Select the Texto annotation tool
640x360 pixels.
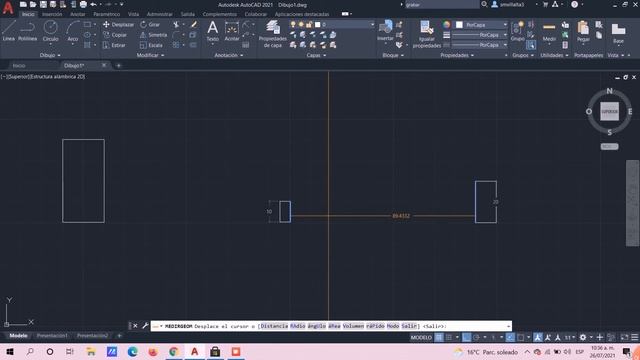(212, 31)
